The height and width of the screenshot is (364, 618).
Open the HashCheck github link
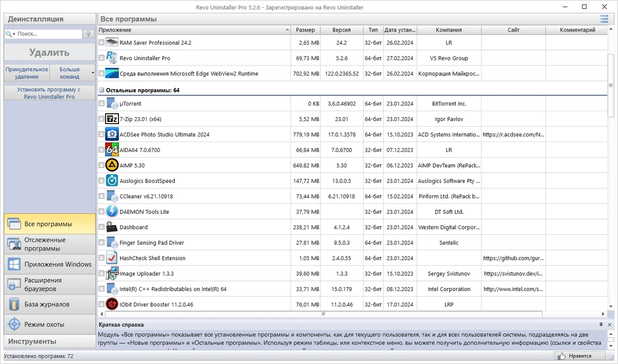(x=513, y=258)
